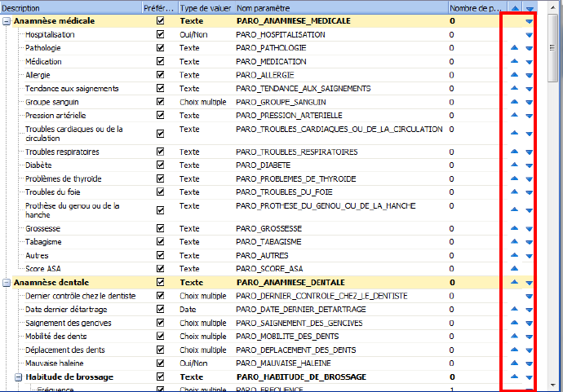Move Mauvaise haleine row down

(530, 363)
